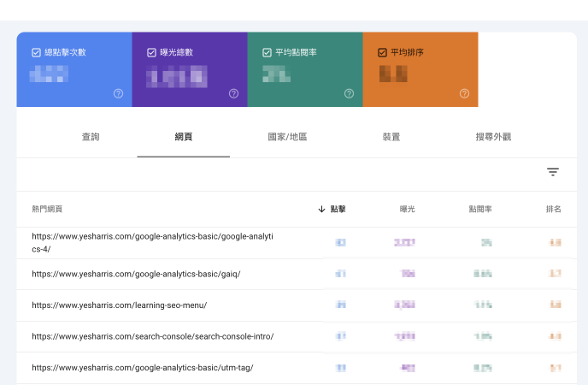The height and width of the screenshot is (385, 588).
Task: Open the google-analytics-basic/gaiq/ page row
Action: [x=136, y=274]
